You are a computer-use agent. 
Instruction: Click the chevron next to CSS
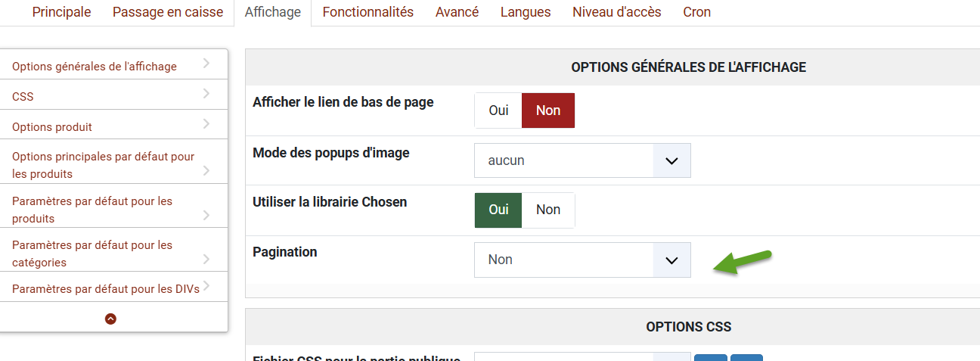[206, 94]
